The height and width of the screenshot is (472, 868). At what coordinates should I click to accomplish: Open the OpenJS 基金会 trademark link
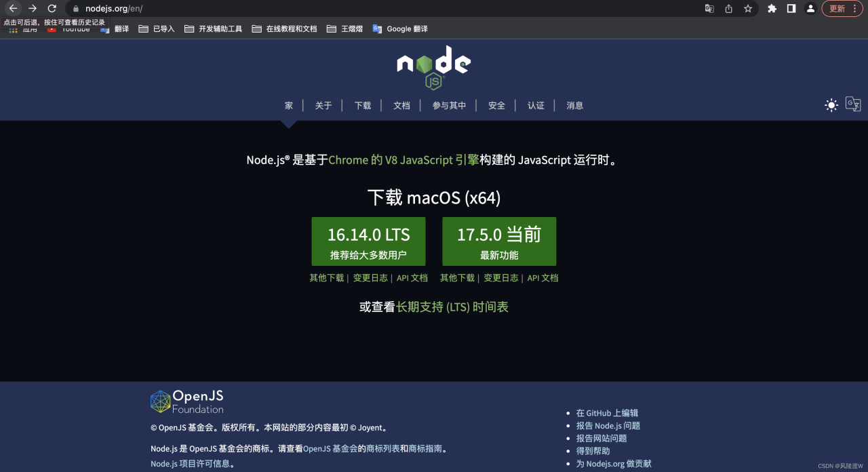coord(330,449)
